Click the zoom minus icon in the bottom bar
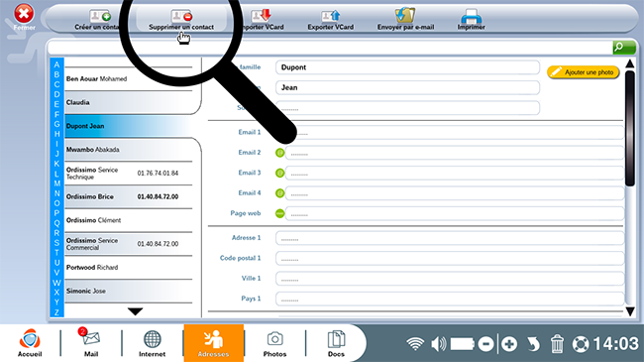 [x=485, y=344]
